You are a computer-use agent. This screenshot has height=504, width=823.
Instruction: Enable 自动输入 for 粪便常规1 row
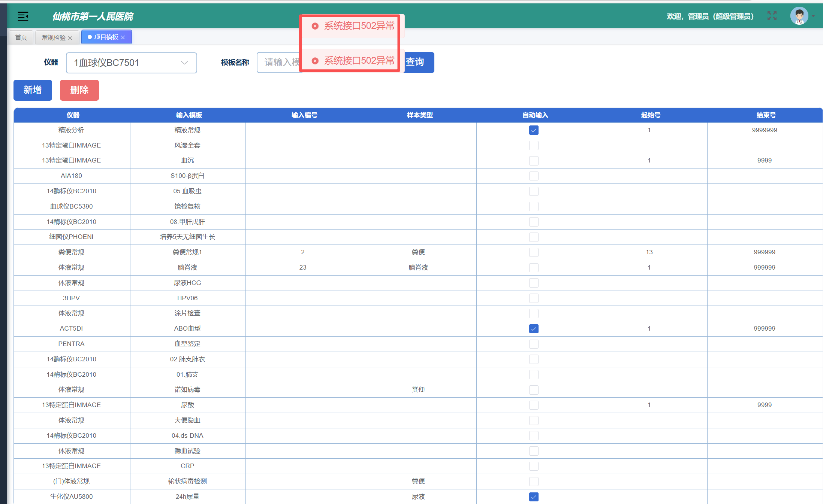click(534, 252)
